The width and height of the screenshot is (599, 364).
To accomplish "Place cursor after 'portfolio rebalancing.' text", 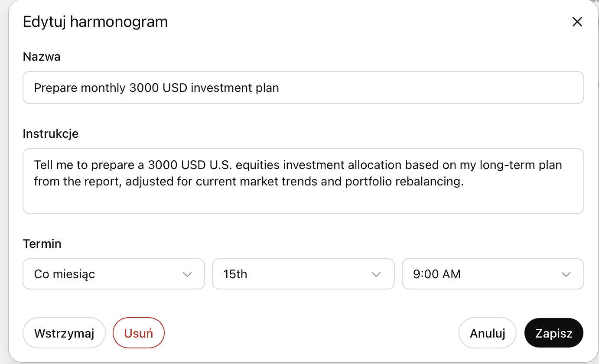I will coord(465,182).
